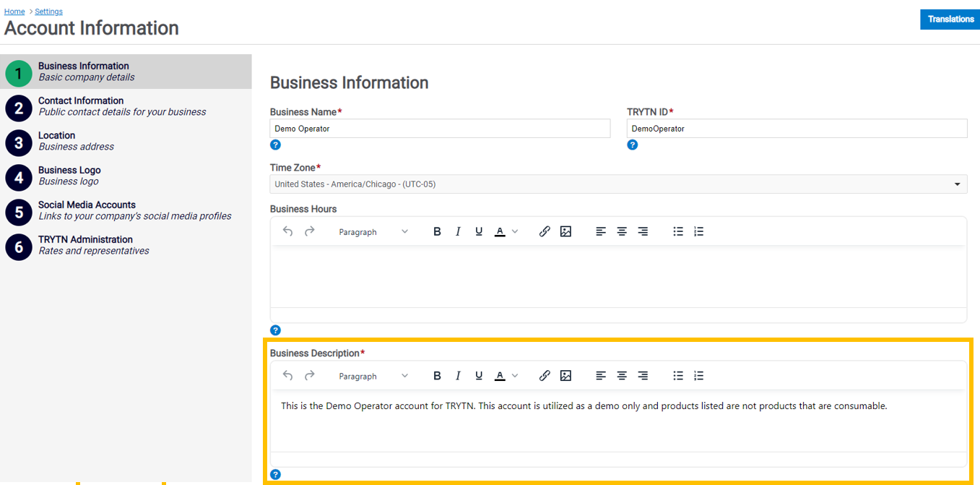Open help icon under Business Description
This screenshot has width=980, height=485.
point(275,475)
